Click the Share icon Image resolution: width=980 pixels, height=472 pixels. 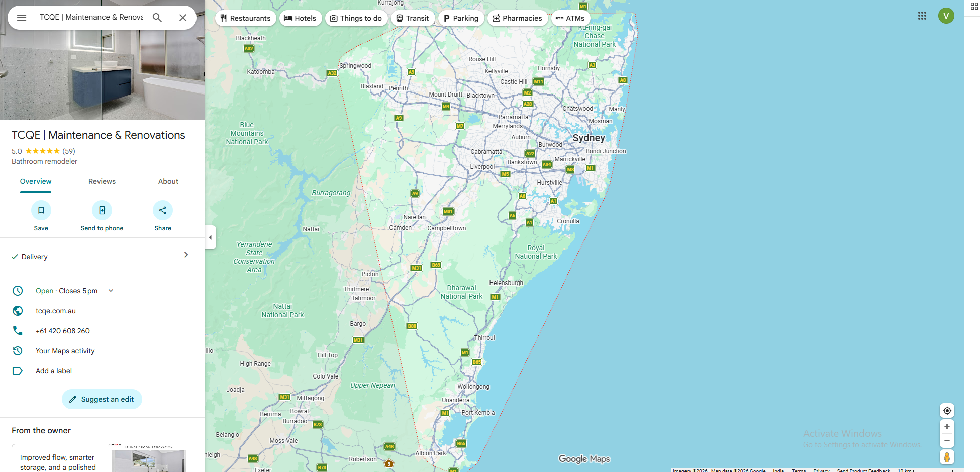[163, 210]
